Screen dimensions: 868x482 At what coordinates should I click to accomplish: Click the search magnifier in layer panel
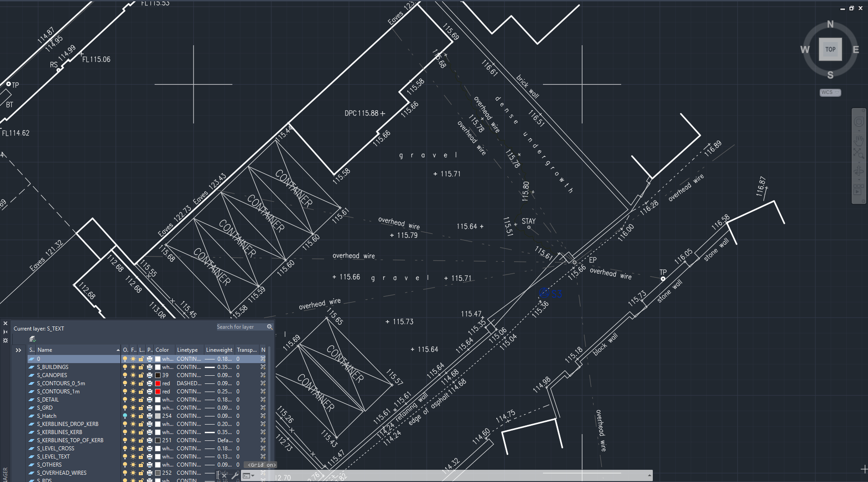click(269, 327)
